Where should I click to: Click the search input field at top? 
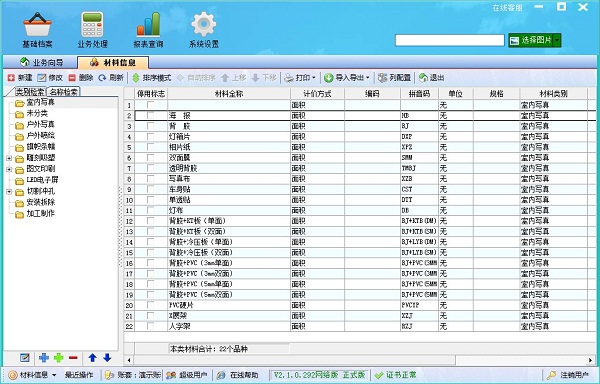(x=450, y=40)
